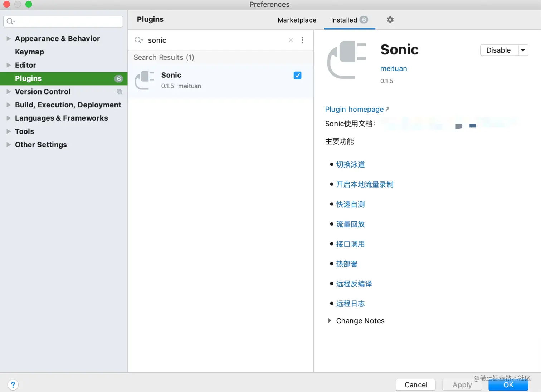Click the Installed tab count badge
This screenshot has width=541, height=392.
pyautogui.click(x=364, y=20)
